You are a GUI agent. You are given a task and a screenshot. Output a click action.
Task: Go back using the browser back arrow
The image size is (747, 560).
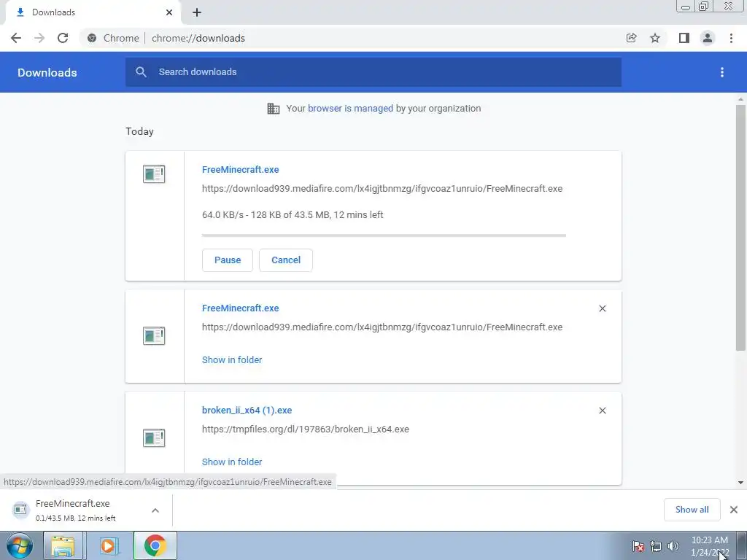coord(16,38)
